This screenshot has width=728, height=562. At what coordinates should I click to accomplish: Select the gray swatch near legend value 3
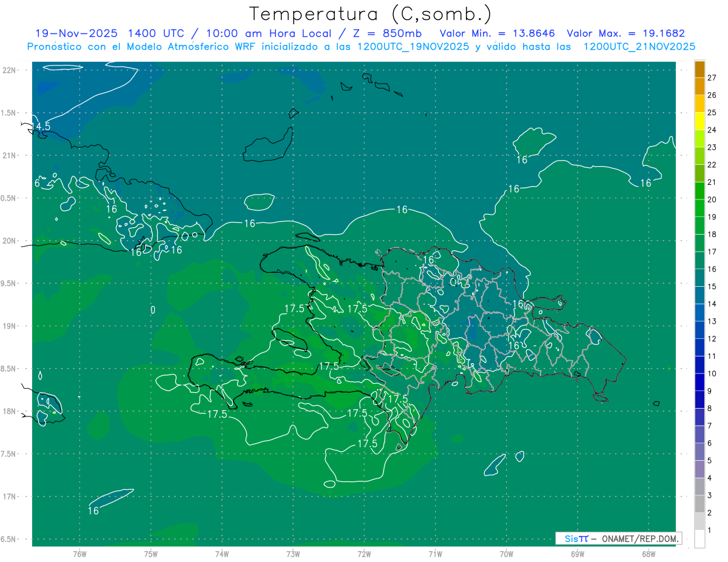(699, 504)
